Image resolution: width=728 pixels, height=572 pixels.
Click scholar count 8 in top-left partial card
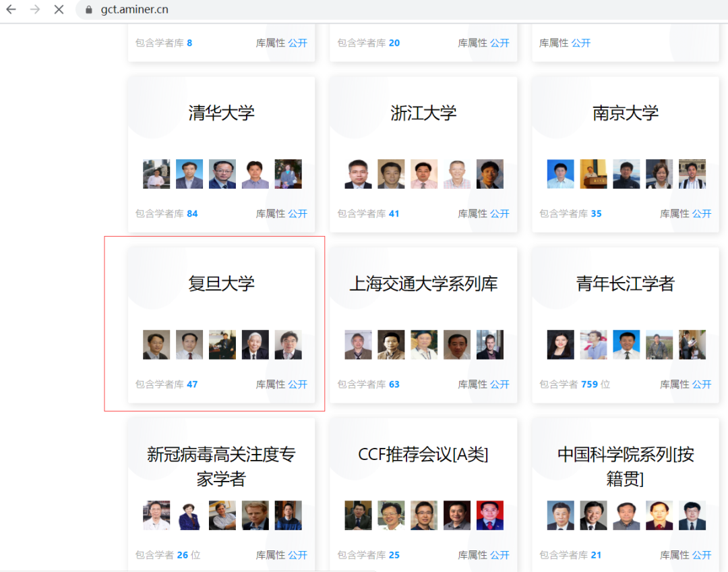(x=189, y=42)
